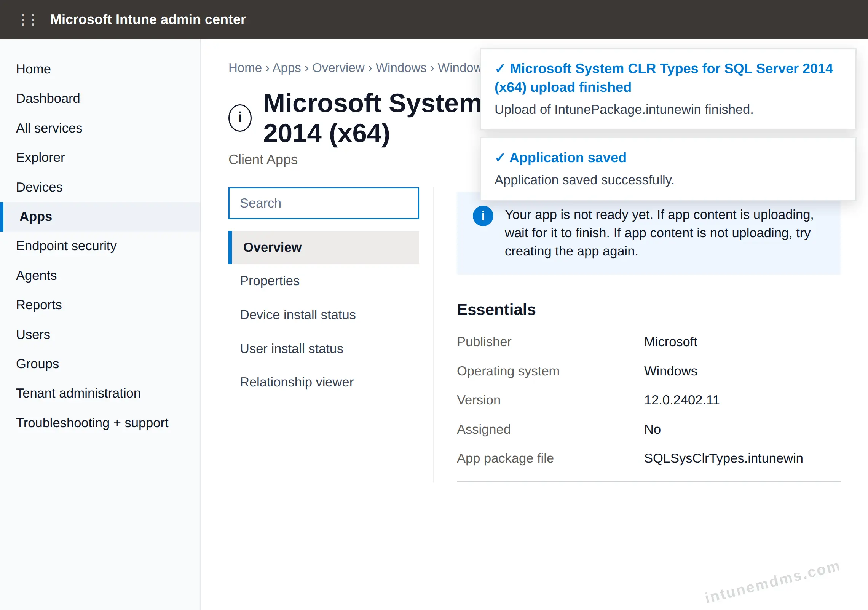This screenshot has height=610, width=868.
Task: Open the upload finished notification title
Action: point(664,78)
